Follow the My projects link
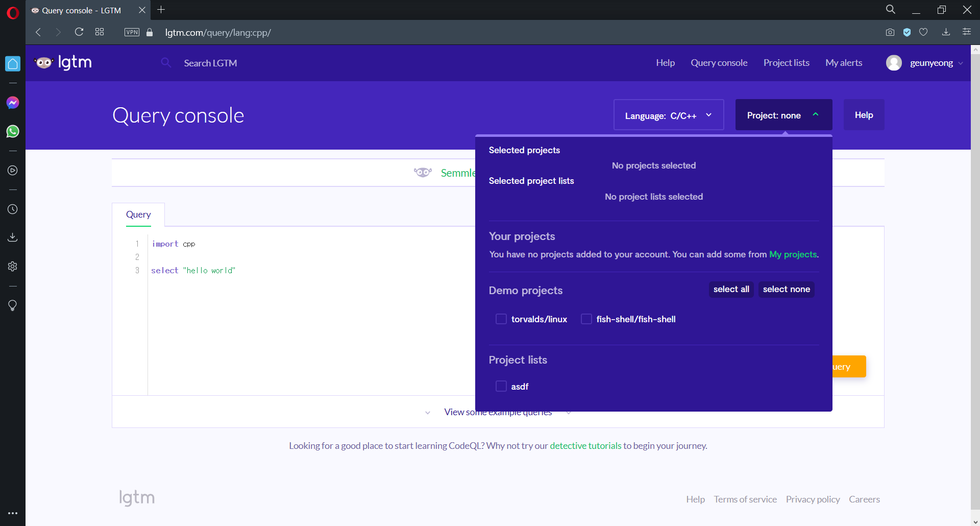 point(793,254)
